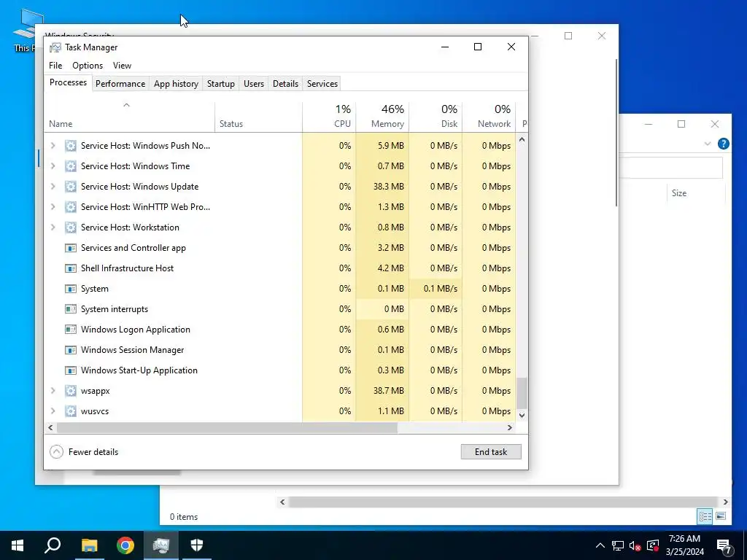Click the process list scroll-up arrow

tap(522, 139)
